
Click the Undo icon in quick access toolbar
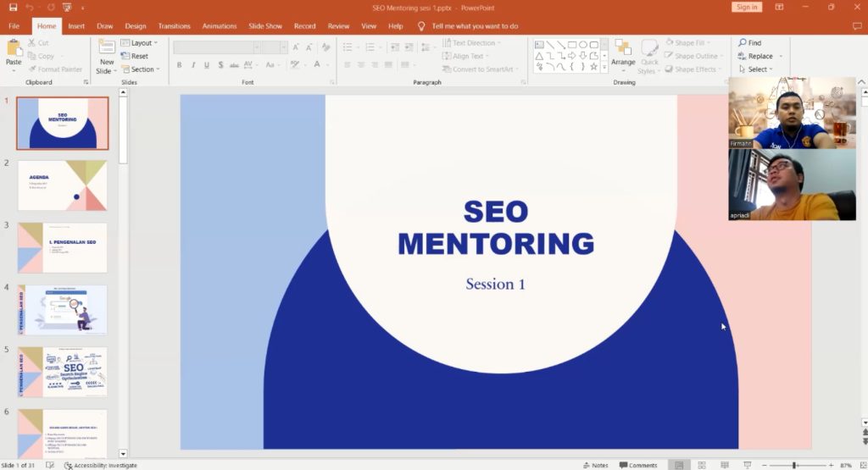point(30,8)
